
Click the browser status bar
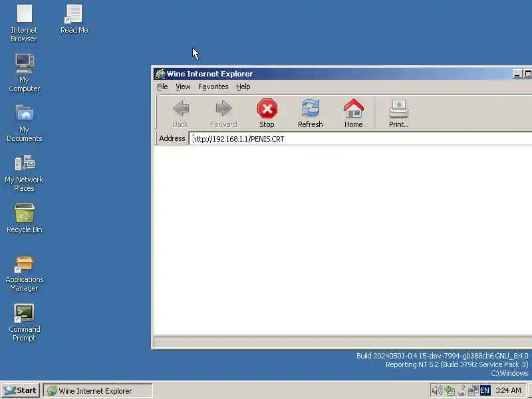click(x=342, y=341)
